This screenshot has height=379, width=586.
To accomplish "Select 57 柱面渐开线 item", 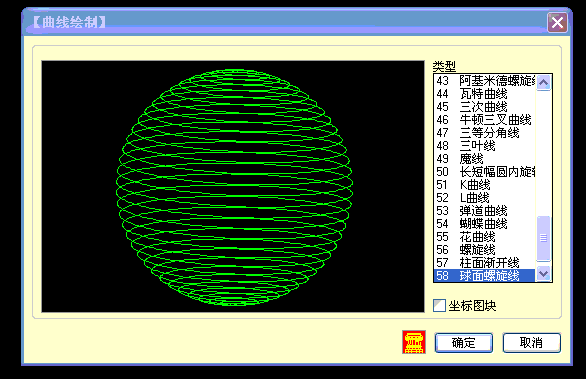I will [485, 262].
